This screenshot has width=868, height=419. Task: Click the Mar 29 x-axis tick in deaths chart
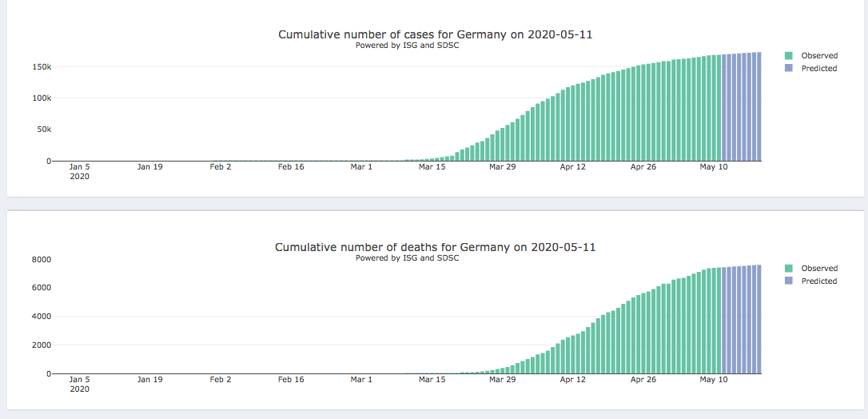[x=502, y=380]
